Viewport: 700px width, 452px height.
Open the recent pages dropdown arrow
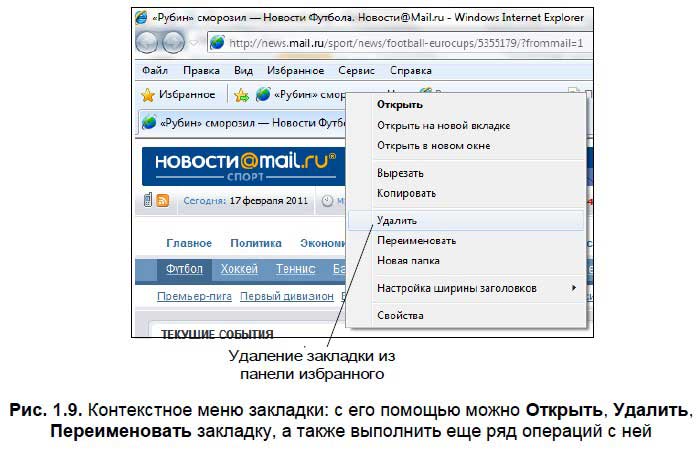pos(195,44)
